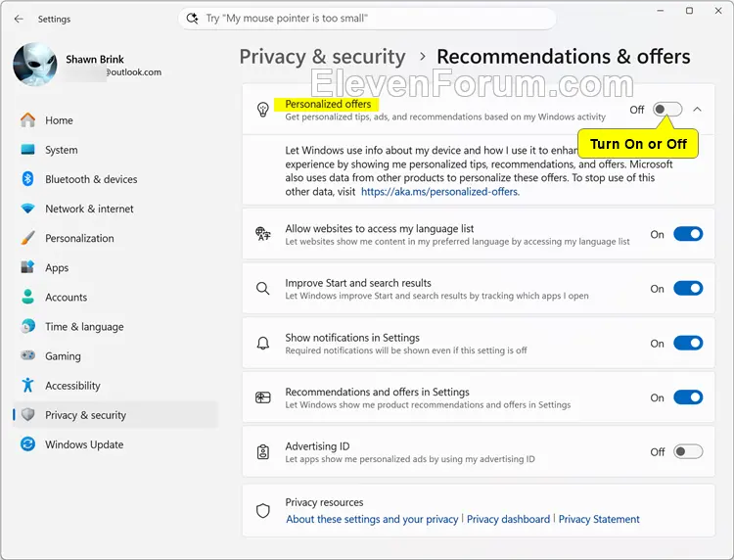The width and height of the screenshot is (734, 560).
Task: Minimize the Settings window
Action: click(x=661, y=11)
